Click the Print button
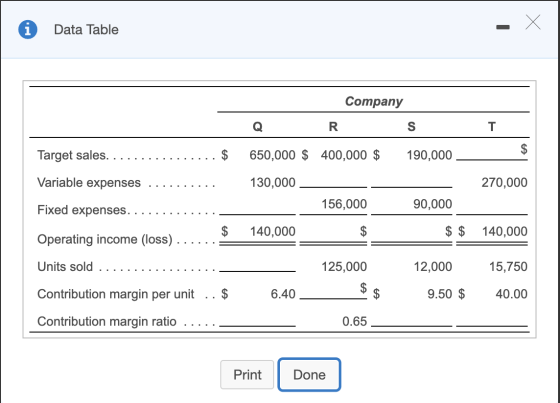Screen dimensions: 560x403 pos(247,375)
